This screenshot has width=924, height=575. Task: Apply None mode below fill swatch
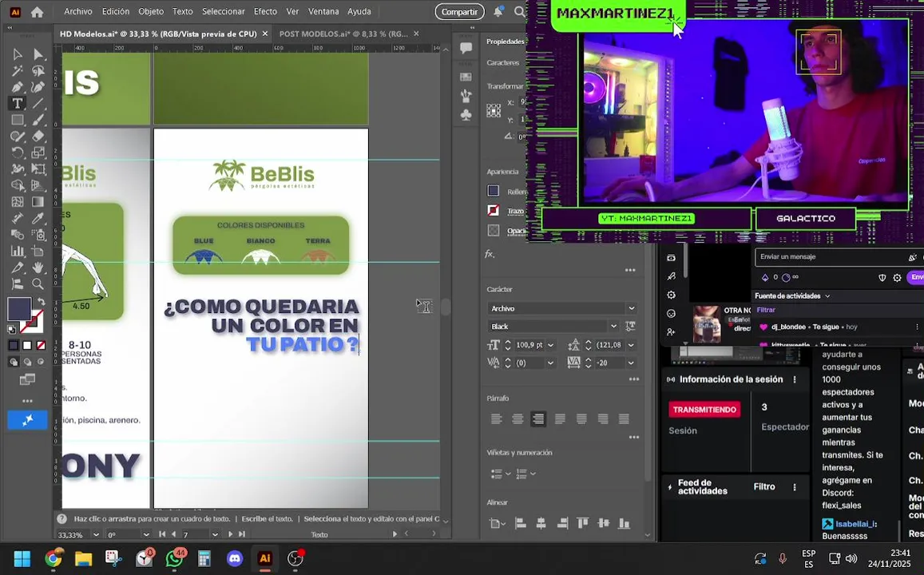(41, 345)
